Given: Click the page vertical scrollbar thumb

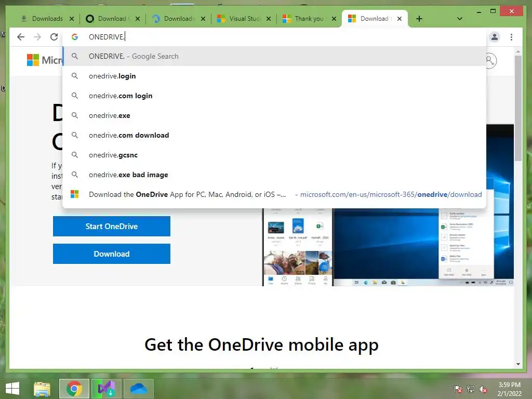Looking at the screenshot, I should tap(518, 108).
